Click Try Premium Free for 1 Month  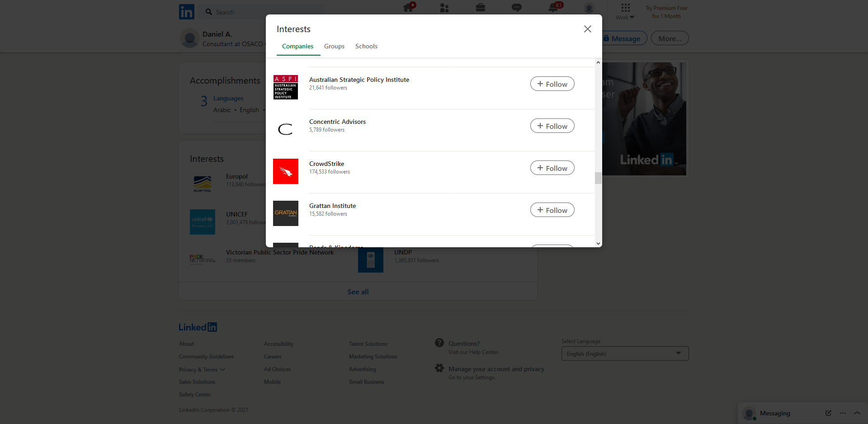coord(666,12)
